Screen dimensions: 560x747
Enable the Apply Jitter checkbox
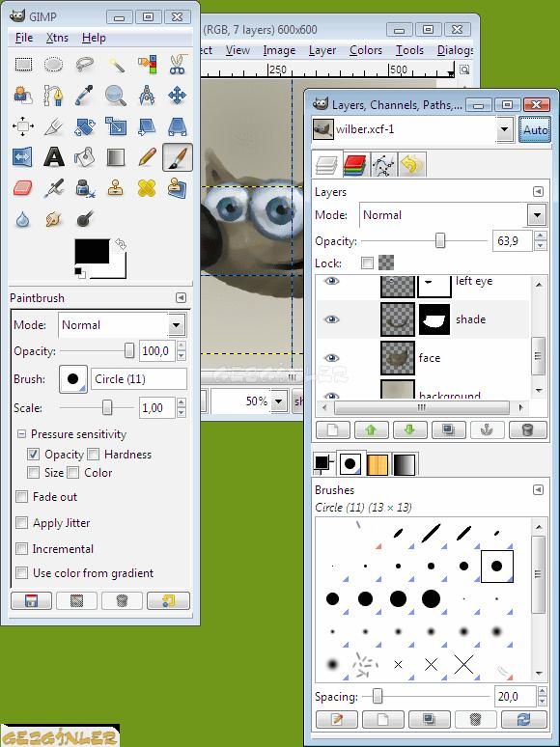click(21, 523)
